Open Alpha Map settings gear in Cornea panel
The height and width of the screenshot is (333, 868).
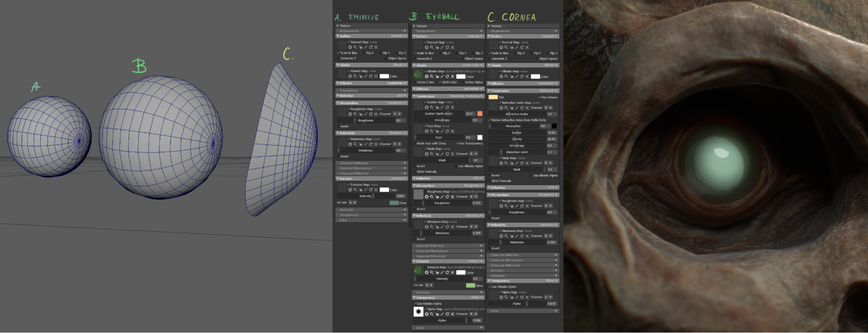click(501, 297)
